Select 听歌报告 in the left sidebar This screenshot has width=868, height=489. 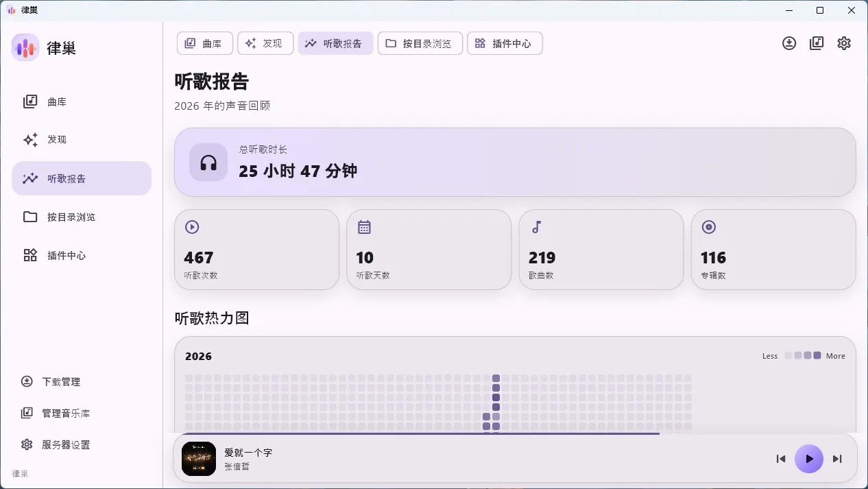(x=82, y=178)
